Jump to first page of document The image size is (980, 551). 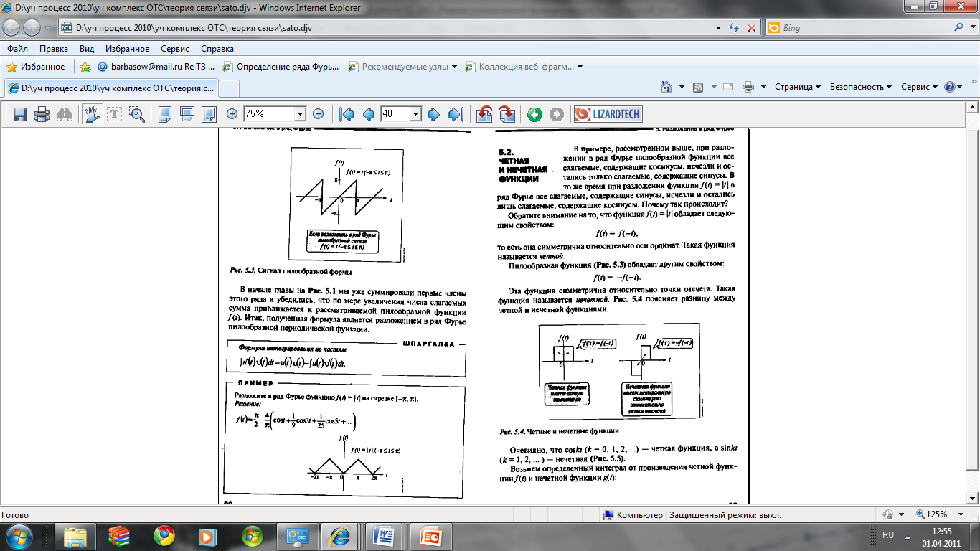(x=347, y=114)
